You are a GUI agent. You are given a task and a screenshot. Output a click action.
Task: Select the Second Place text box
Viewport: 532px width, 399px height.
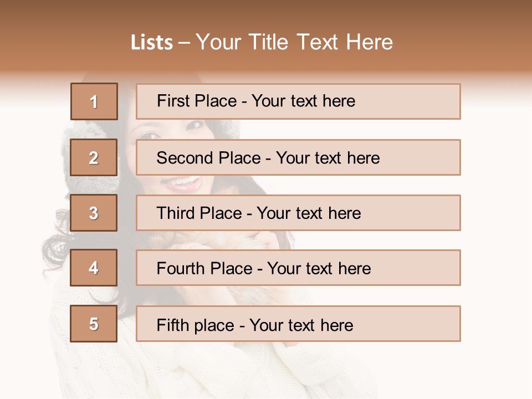tap(298, 157)
